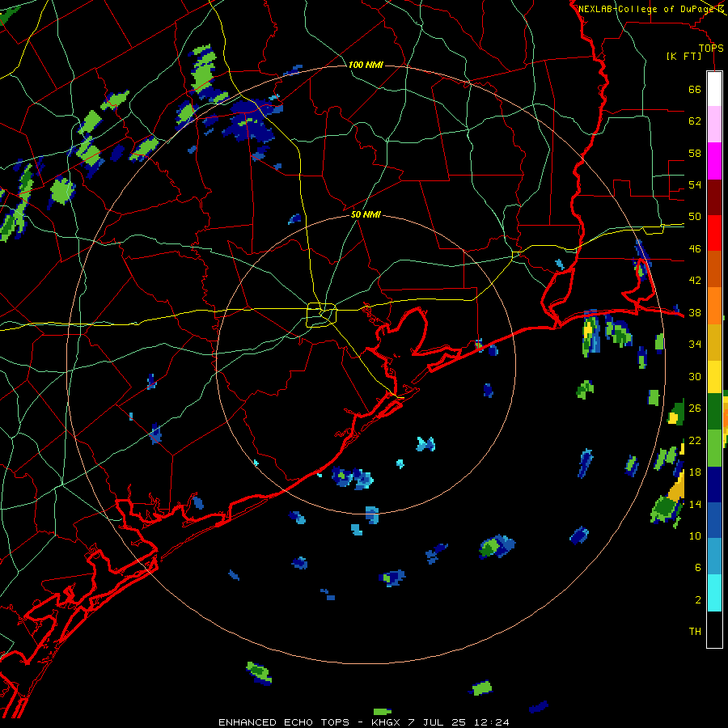The height and width of the screenshot is (728, 728).
Task: Click the ENHANCED ECHO TOPS caption text
Action: pos(284,722)
